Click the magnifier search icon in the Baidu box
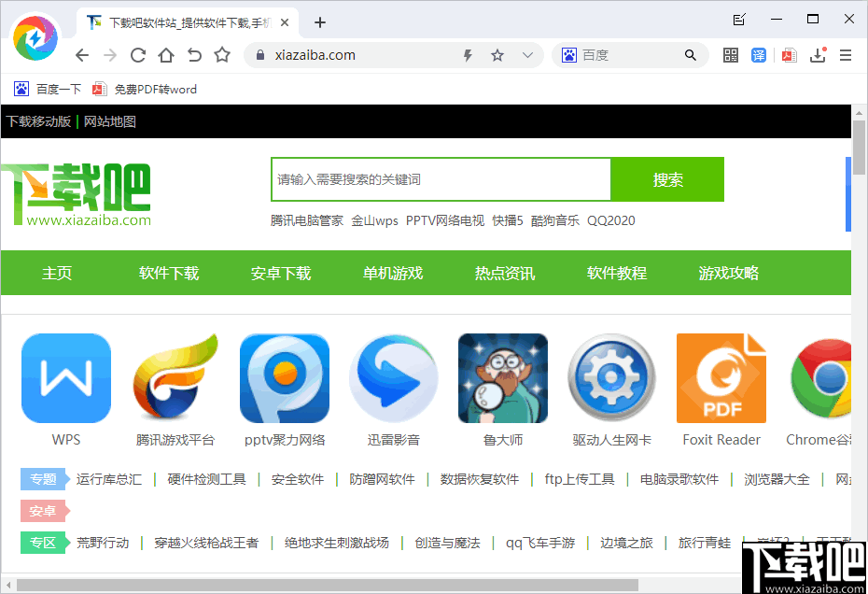 pyautogui.click(x=690, y=55)
